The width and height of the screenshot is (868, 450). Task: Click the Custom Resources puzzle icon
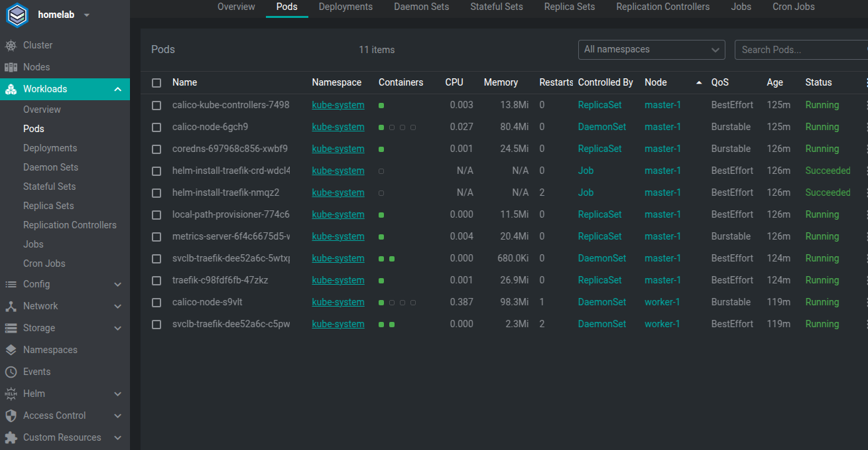(11, 437)
